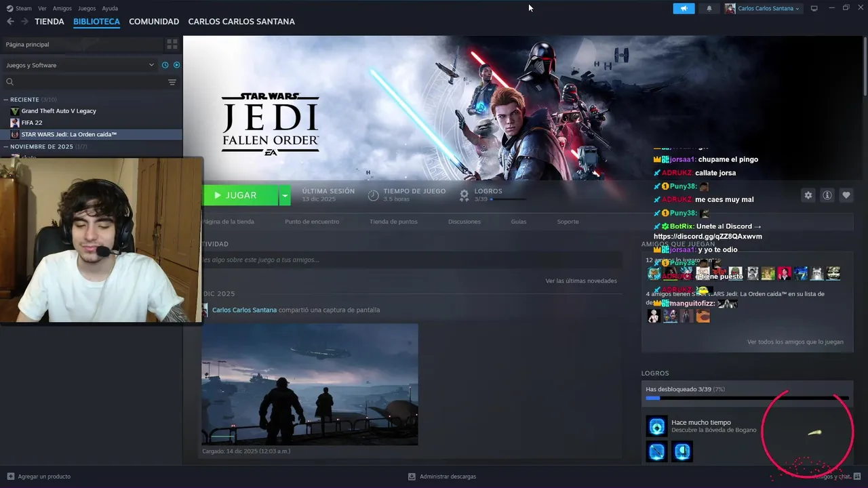Open the notifications bell
This screenshot has width=868, height=488.
point(709,8)
